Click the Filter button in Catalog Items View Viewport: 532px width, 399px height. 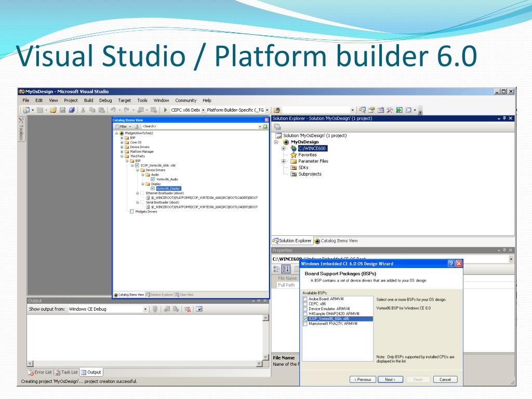click(123, 127)
